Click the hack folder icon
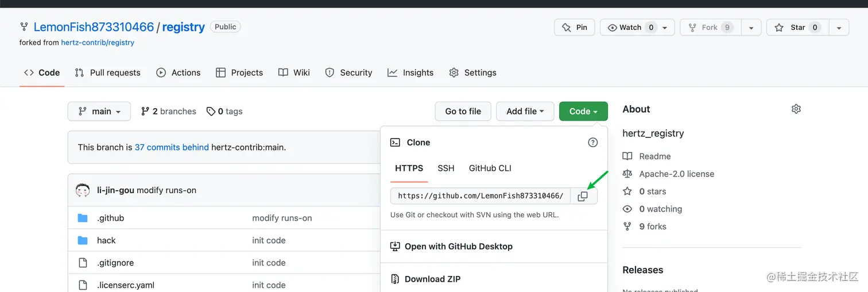The image size is (868, 292). coord(83,240)
